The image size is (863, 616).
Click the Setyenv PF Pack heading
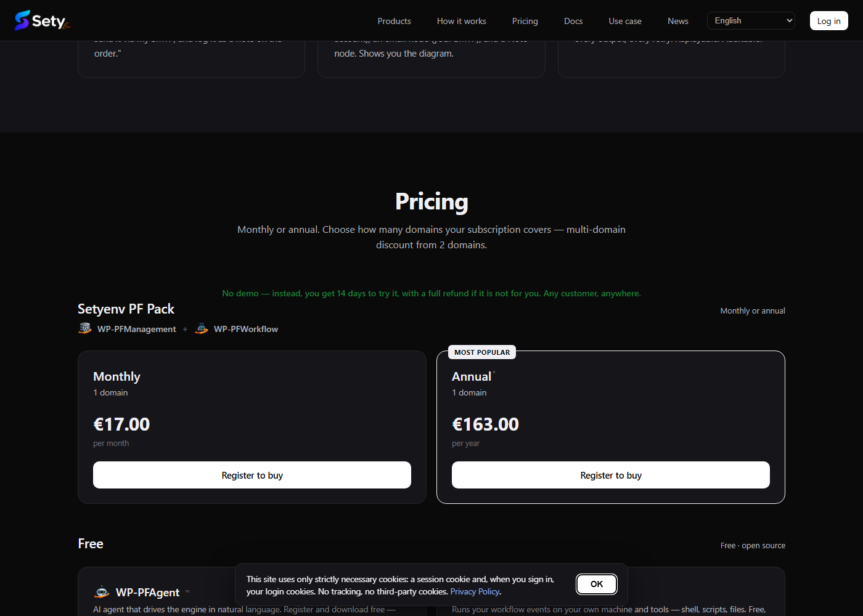coord(126,309)
